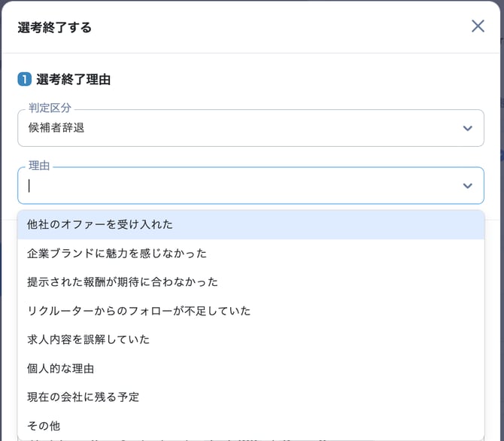Viewport: 504px width, 441px height.
Task: Choose 求人内容を誤解していた from list
Action: click(89, 339)
